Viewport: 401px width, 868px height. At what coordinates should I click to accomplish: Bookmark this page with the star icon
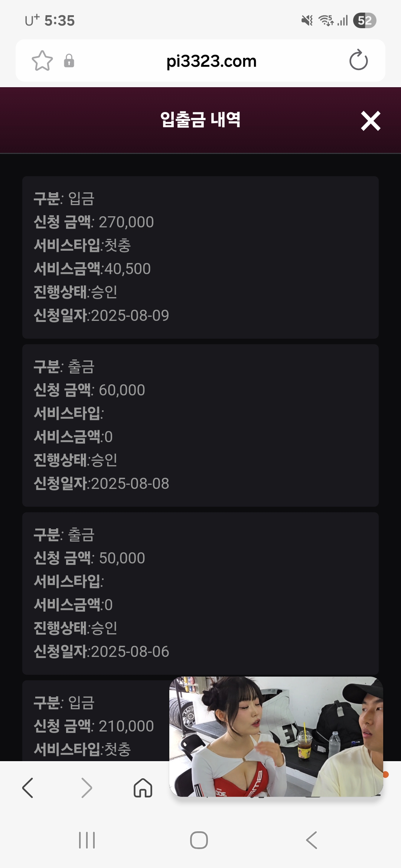(x=42, y=61)
